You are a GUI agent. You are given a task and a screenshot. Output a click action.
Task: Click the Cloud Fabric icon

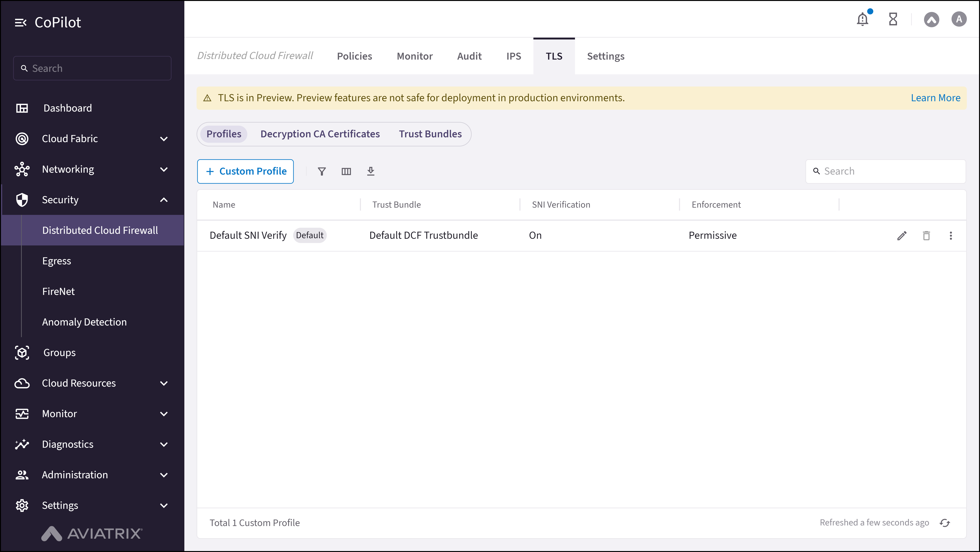22,139
